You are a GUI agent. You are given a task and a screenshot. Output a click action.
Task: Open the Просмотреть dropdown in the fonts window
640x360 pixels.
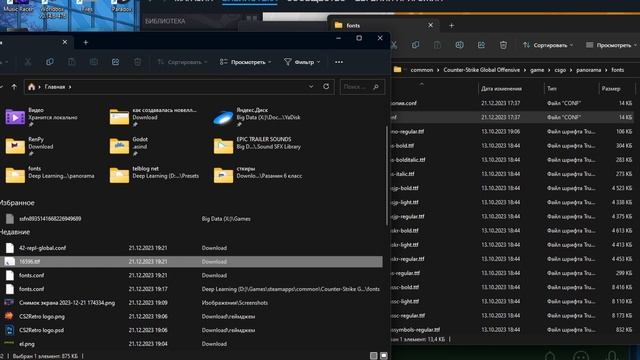pos(611,45)
